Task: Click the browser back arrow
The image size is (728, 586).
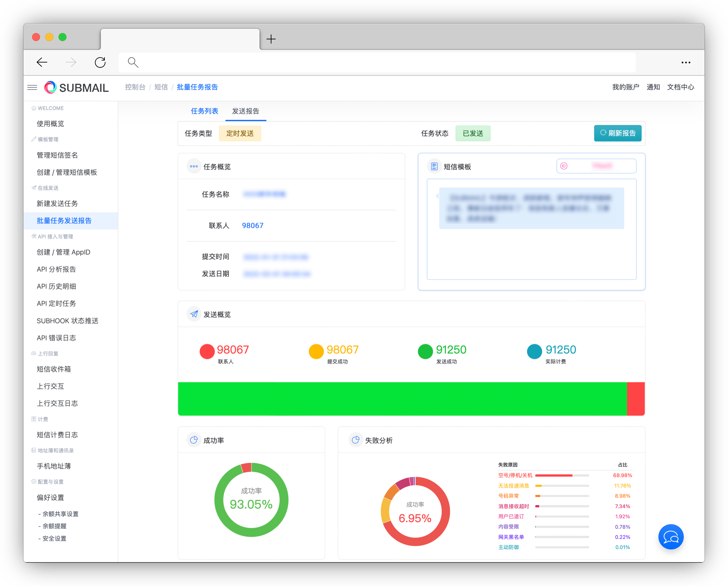Action: click(x=42, y=63)
